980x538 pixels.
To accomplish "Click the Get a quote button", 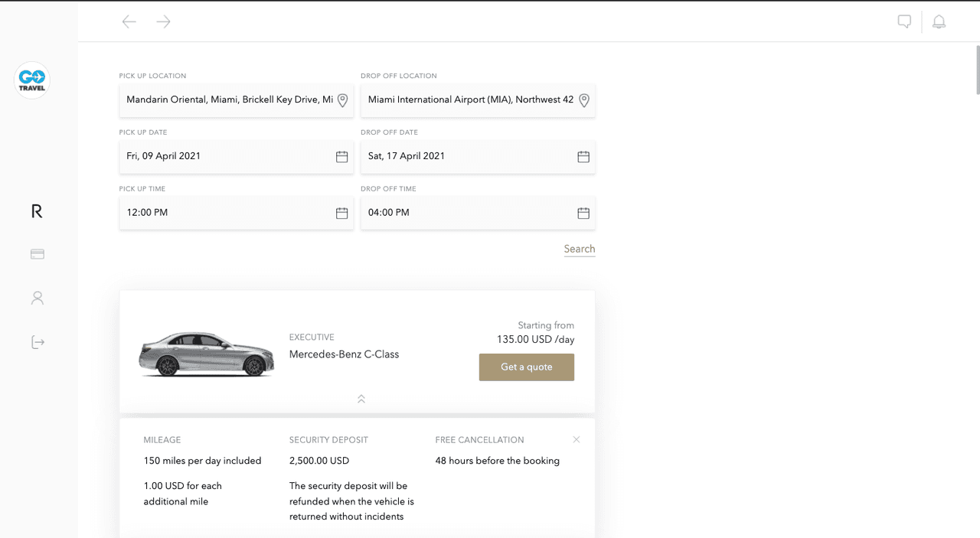I will click(527, 367).
